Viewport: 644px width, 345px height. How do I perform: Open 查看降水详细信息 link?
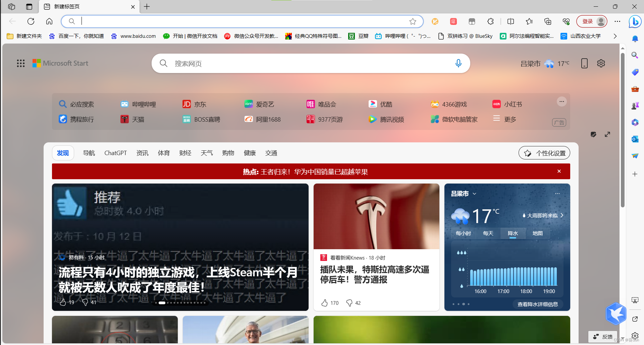click(x=538, y=304)
